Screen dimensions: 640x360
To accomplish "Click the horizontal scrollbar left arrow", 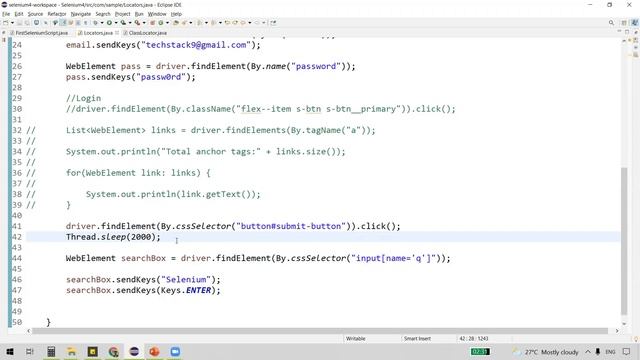I will [29, 331].
